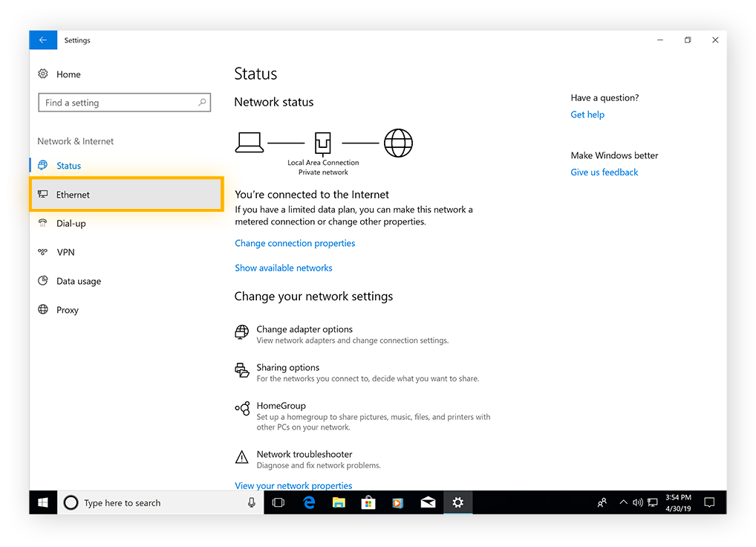Click the HomeGroup icon
This screenshot has height=547, width=756.
coord(241,409)
